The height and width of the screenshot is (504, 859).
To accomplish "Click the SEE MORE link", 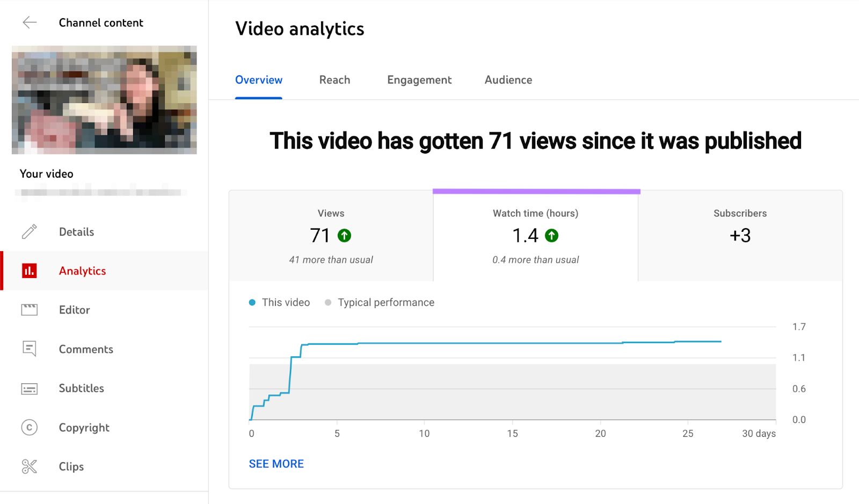I will click(276, 463).
